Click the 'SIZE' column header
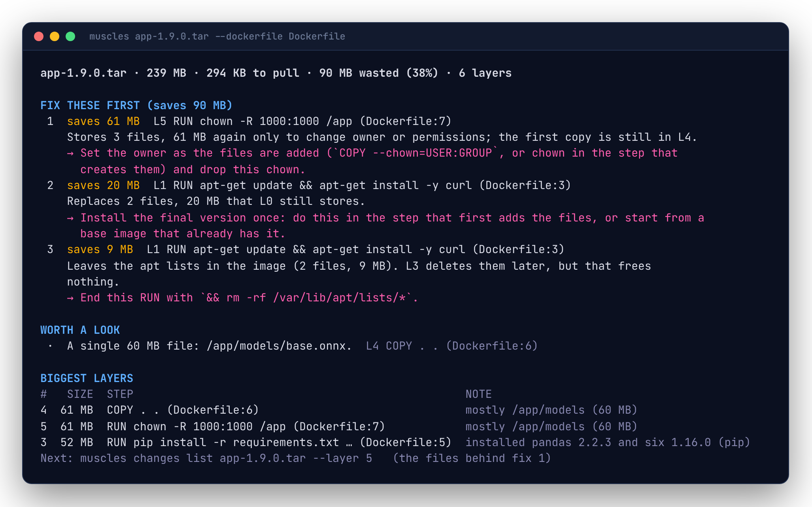 click(80, 394)
